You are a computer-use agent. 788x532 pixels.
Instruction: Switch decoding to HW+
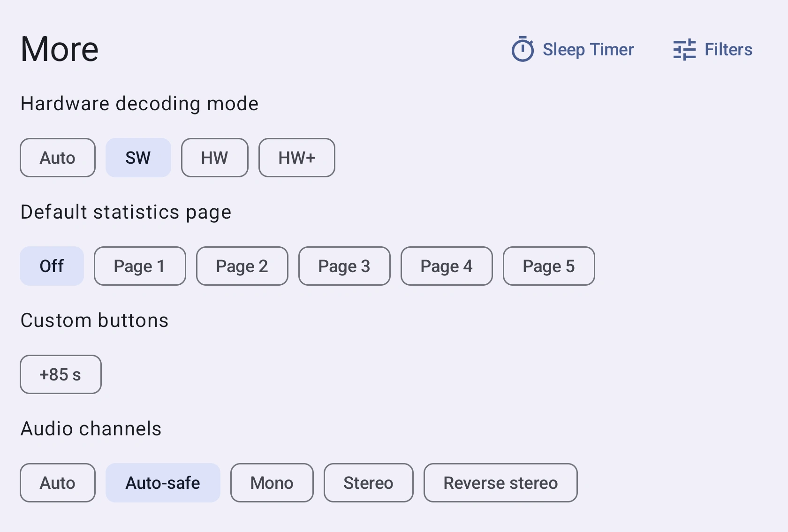pos(296,158)
